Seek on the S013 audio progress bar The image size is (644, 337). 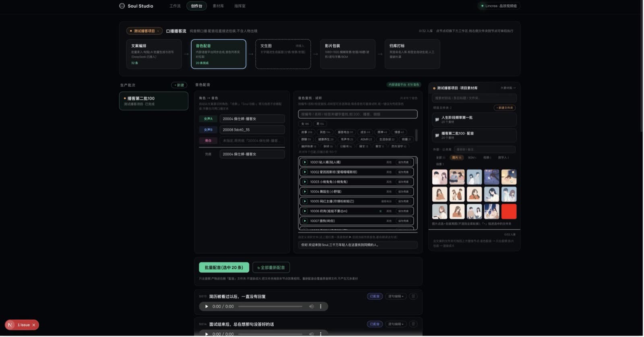coord(270,307)
